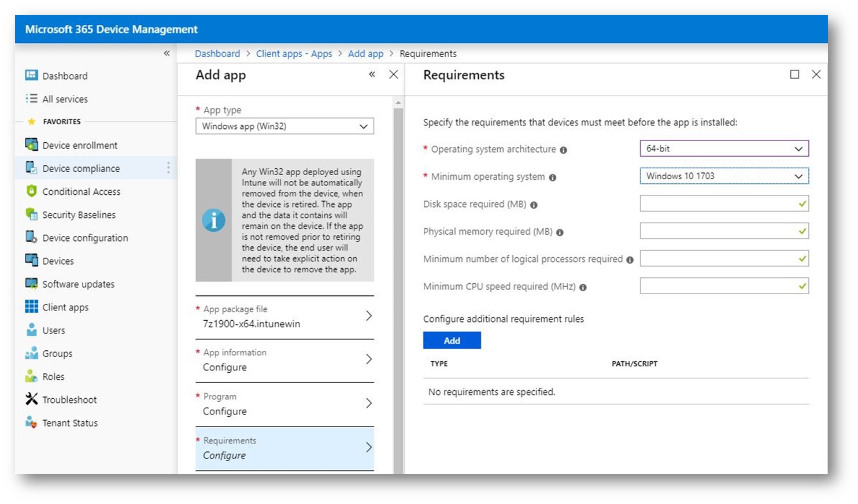Click the blue Add button

pos(452,340)
